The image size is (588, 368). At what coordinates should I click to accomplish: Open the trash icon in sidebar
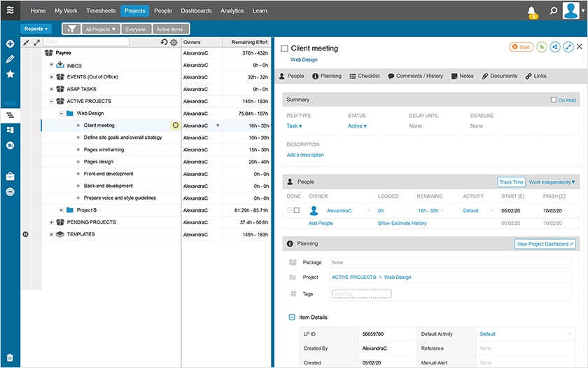pos(10,357)
